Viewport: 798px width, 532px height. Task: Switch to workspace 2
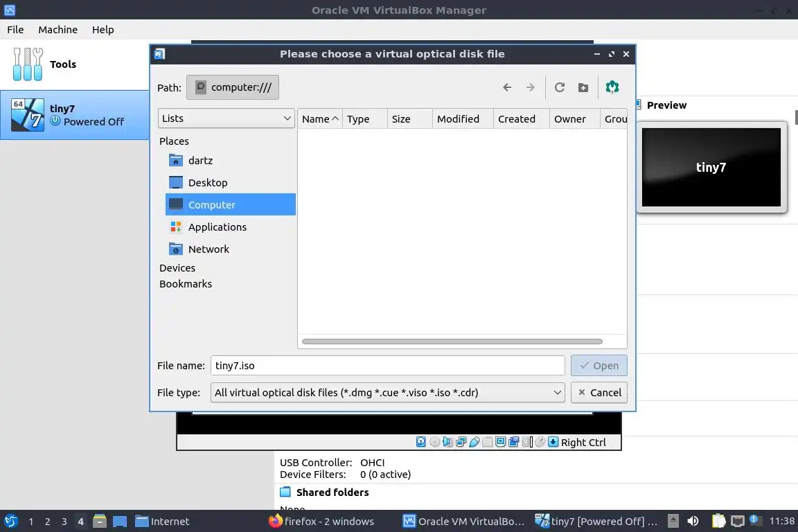click(x=47, y=522)
